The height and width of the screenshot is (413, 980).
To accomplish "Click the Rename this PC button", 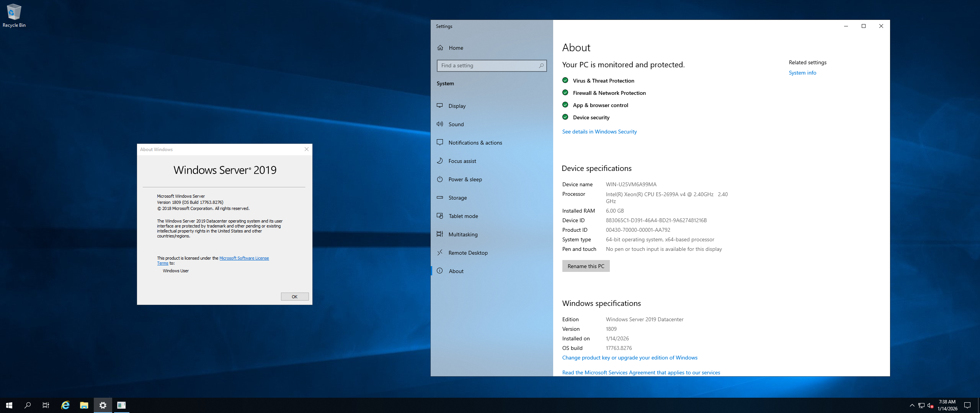I will [x=586, y=266].
